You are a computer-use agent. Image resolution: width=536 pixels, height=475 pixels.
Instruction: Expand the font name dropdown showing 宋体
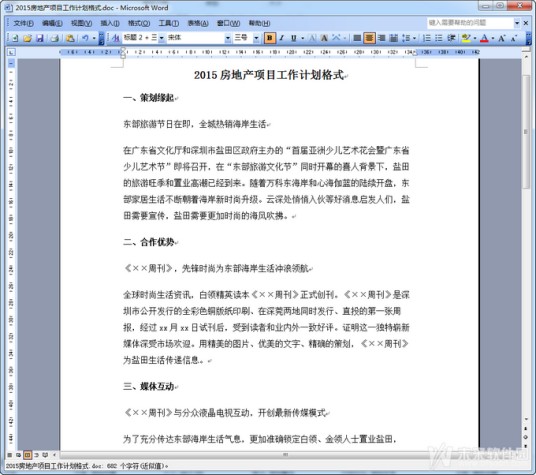click(x=228, y=38)
